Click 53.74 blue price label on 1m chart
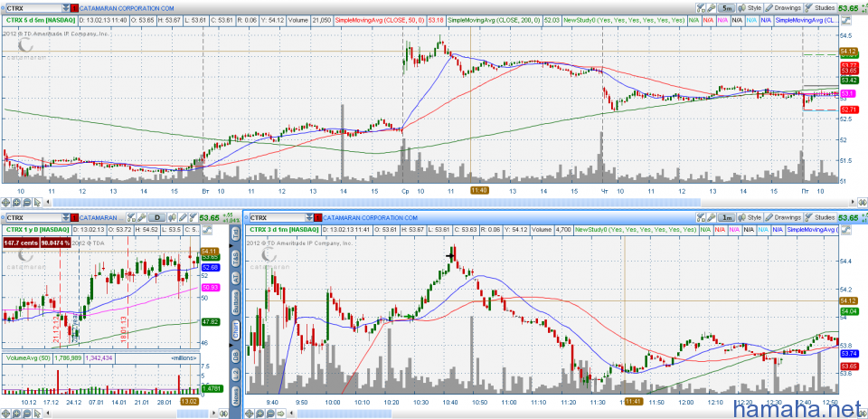The width and height of the screenshot is (868, 419). [849, 353]
